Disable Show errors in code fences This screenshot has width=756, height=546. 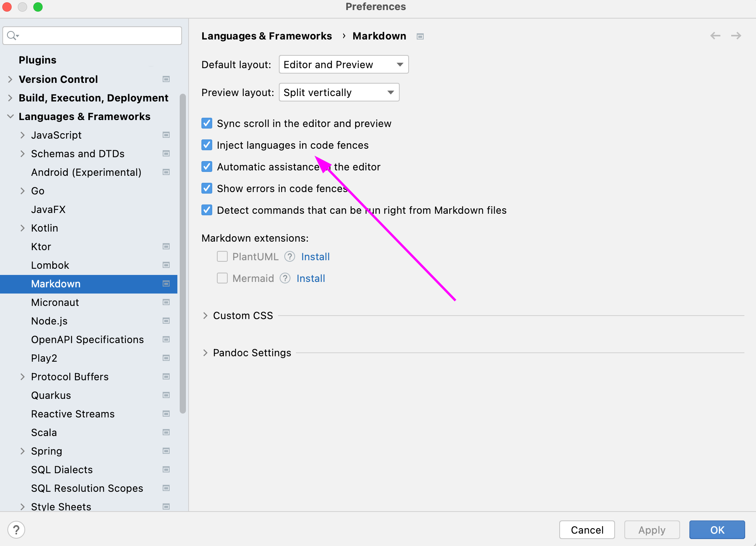[207, 188]
